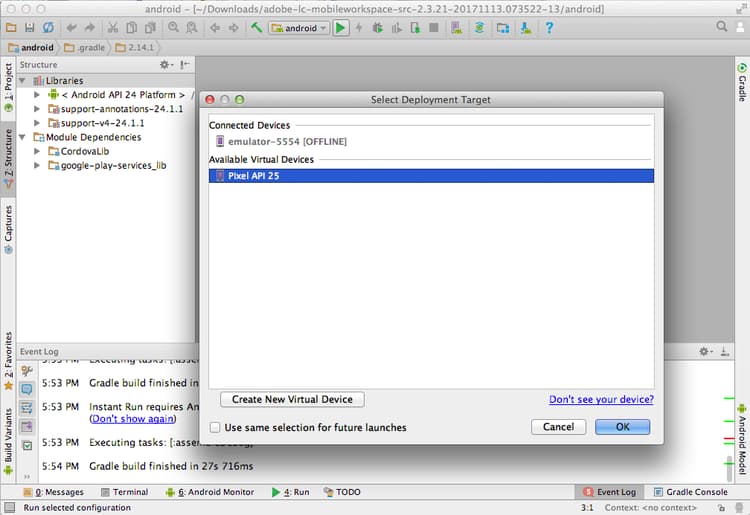
Task: Click the Search Everywhere magnifier icon
Action: (722, 26)
